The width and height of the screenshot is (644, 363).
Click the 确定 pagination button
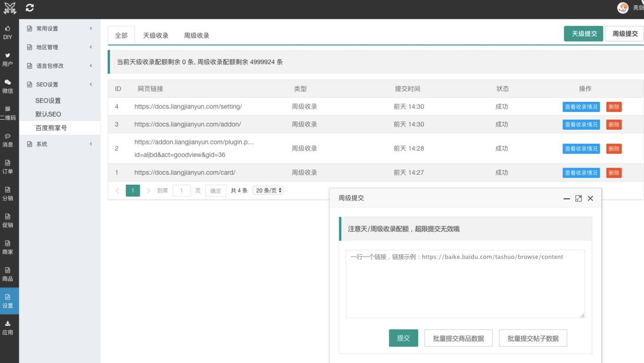[216, 191]
